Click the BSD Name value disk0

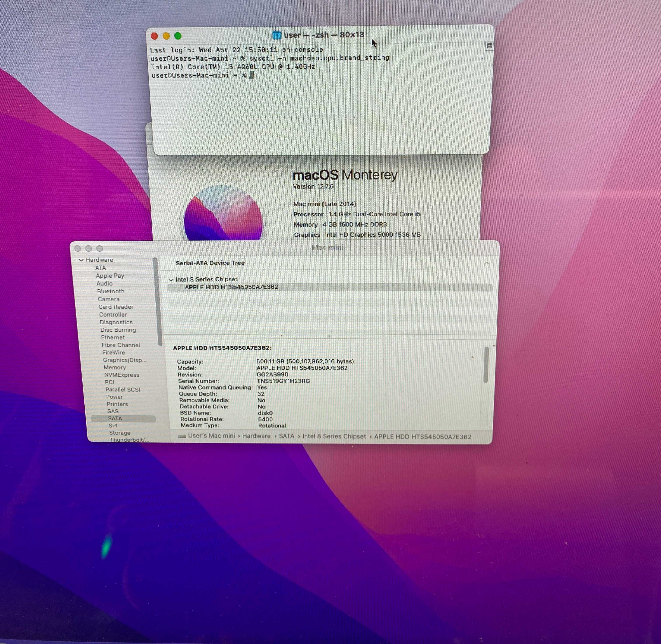pyautogui.click(x=265, y=413)
